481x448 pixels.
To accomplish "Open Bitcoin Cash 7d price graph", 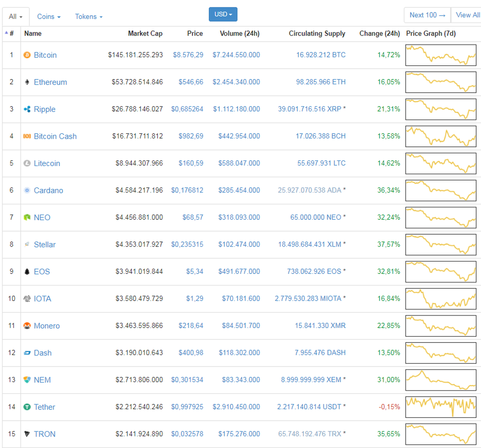I will 441,136.
